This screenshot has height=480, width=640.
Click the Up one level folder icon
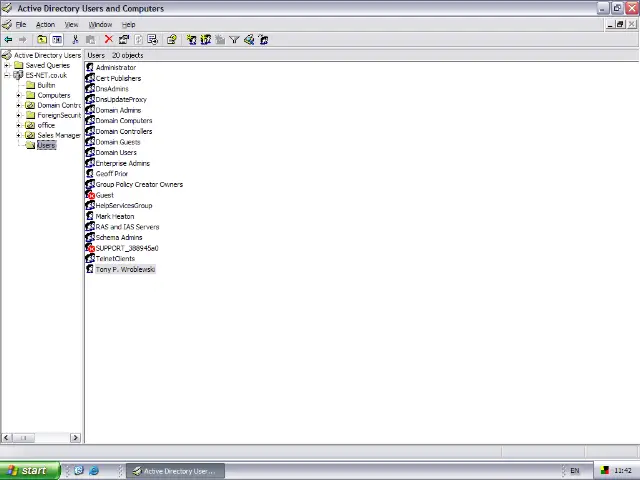tap(42, 40)
